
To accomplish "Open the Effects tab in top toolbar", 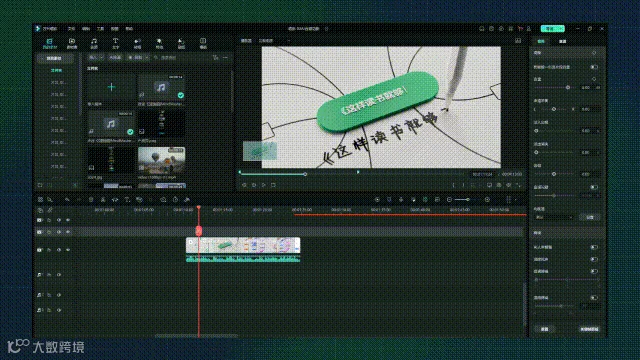I will click(159, 43).
